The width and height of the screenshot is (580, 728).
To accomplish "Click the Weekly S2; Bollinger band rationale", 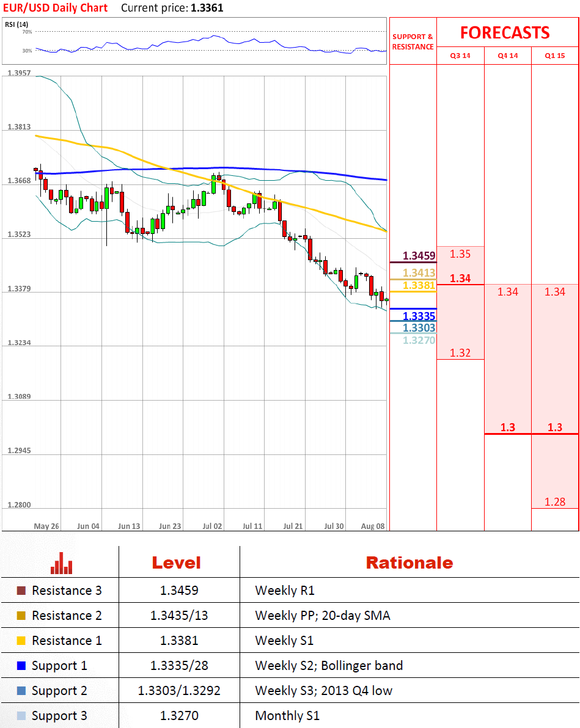I will [329, 666].
